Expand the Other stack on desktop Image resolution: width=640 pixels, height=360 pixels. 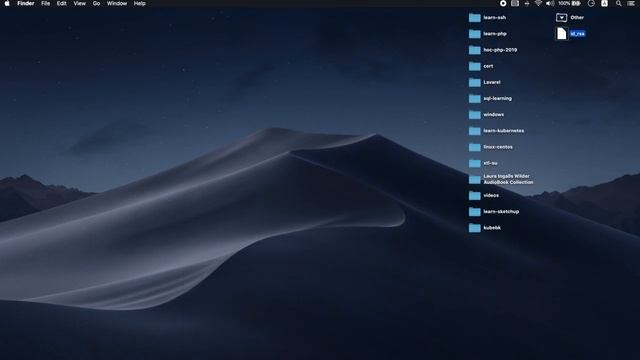[x=562, y=18]
